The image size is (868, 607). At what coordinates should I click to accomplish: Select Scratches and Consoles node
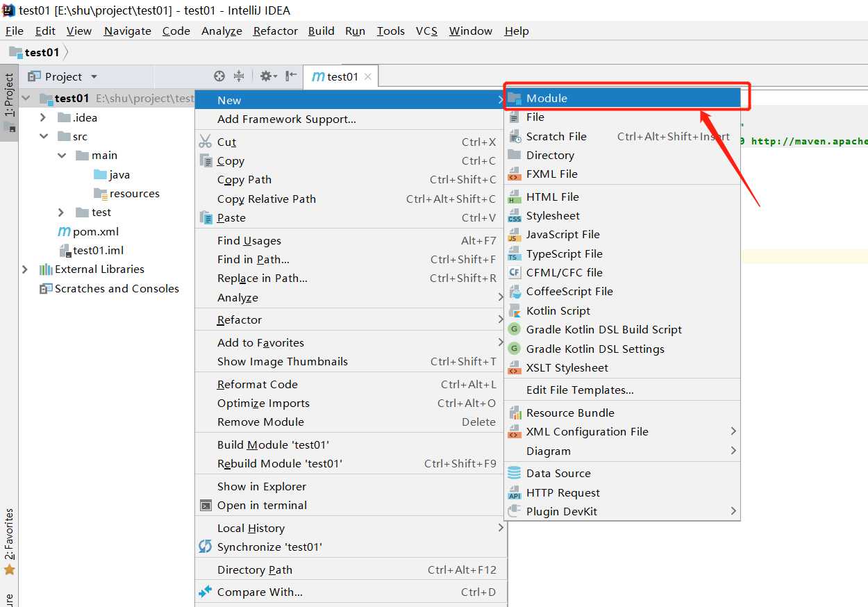tap(109, 289)
